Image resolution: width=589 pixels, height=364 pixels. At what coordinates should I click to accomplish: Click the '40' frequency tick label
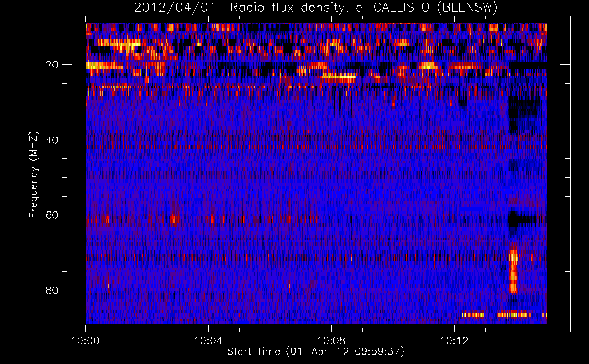point(52,140)
